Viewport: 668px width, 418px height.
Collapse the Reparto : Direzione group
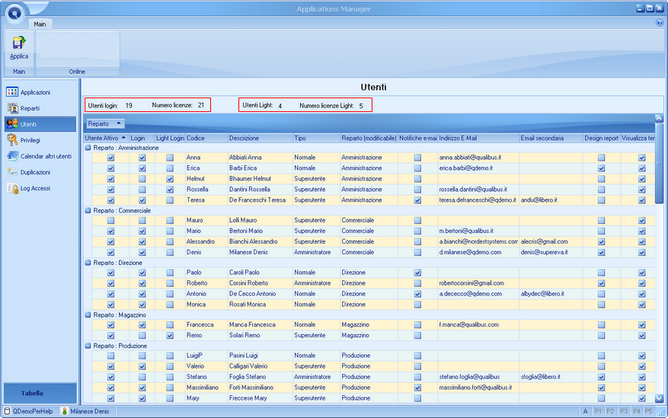tap(88, 263)
